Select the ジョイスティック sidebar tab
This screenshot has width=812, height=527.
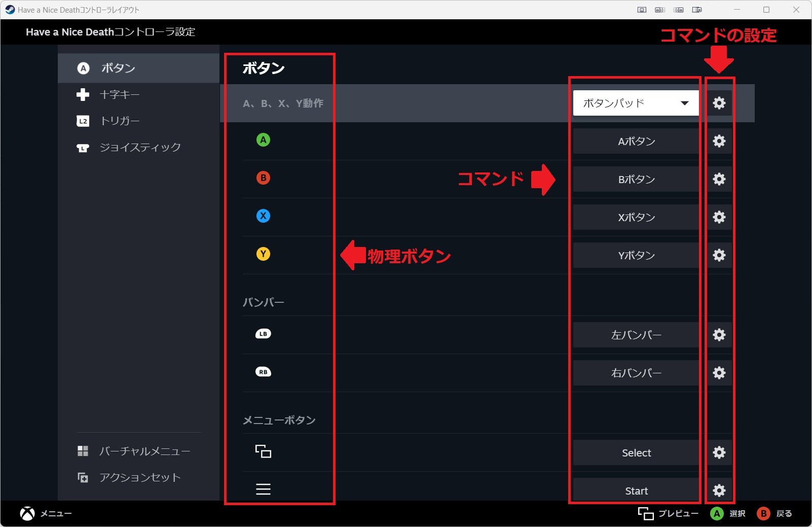(138, 147)
